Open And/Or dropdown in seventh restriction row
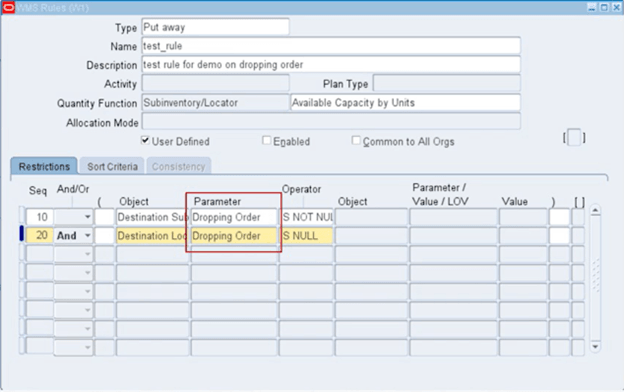Screen dimensions: 624x392 coord(87,329)
